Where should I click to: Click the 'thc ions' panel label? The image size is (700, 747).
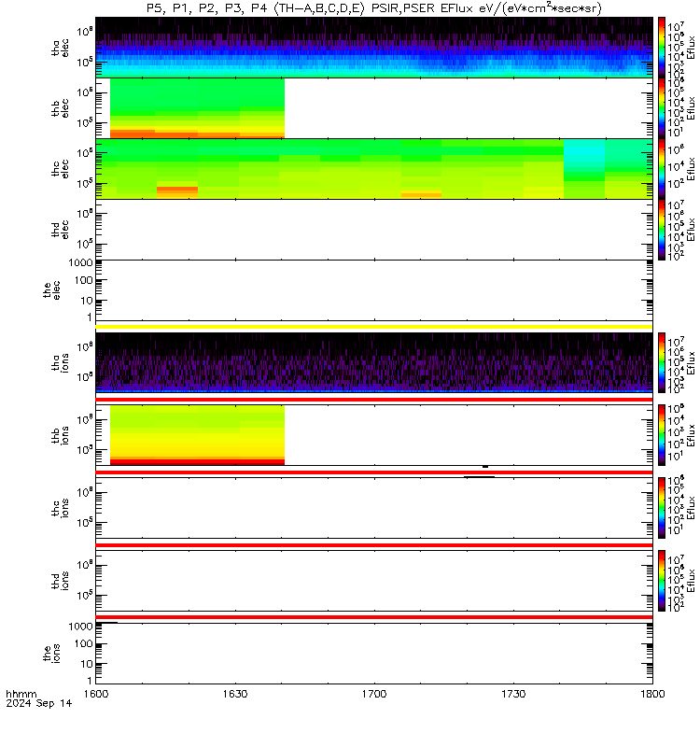[60, 508]
